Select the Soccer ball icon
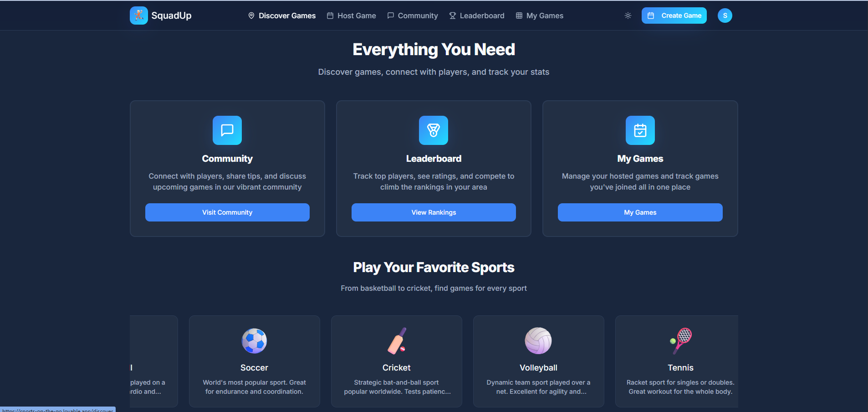The image size is (868, 412). pos(254,341)
